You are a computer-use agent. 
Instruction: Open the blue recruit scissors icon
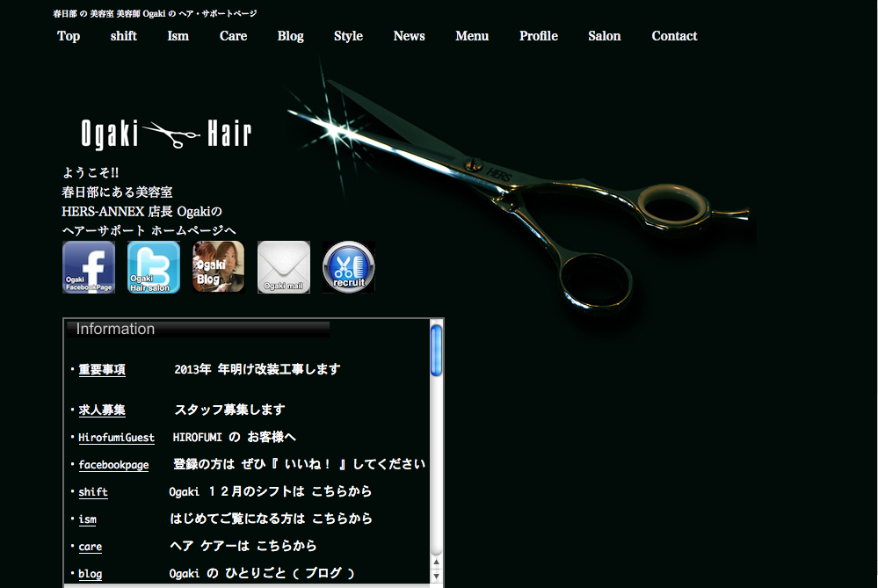pos(348,267)
